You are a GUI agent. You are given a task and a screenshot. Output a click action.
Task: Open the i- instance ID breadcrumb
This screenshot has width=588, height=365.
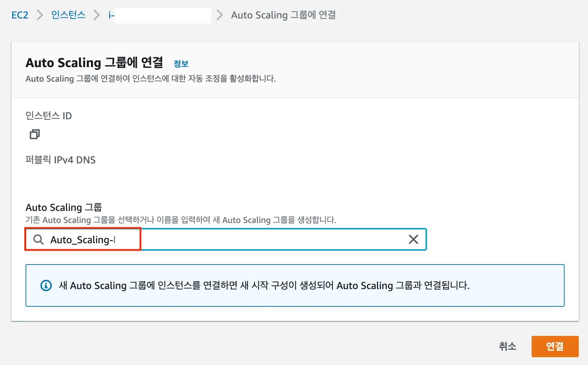click(x=111, y=15)
